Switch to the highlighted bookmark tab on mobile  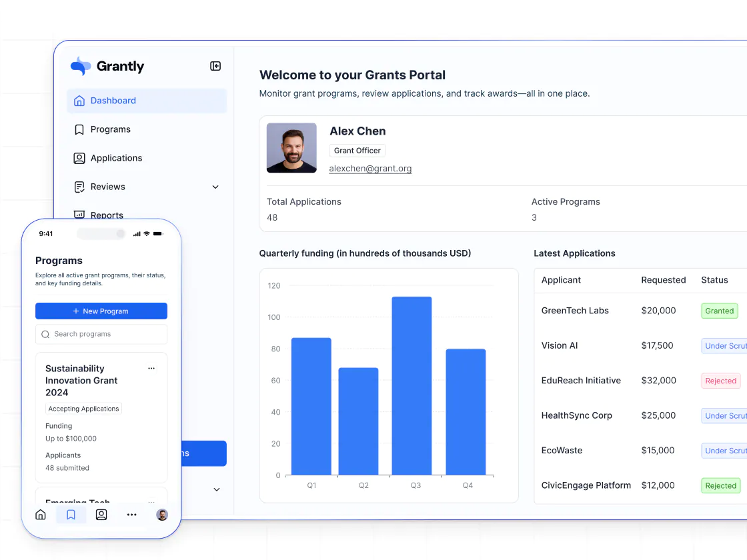[71, 515]
